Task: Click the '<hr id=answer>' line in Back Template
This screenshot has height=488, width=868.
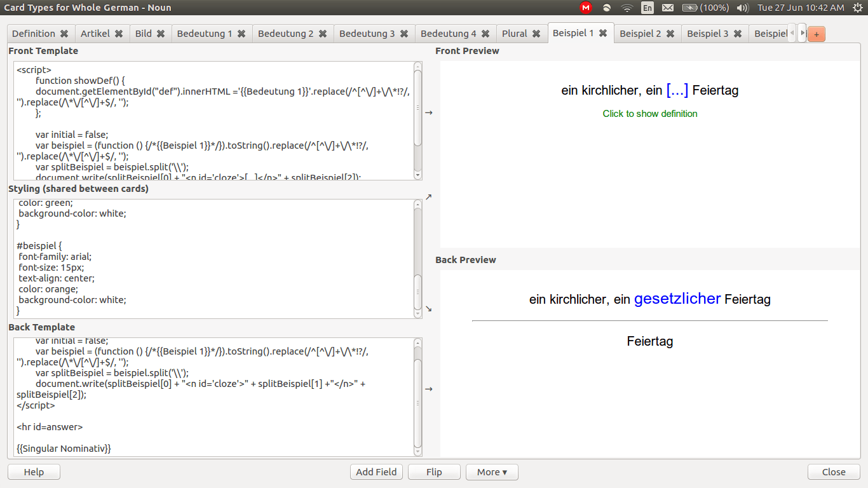Action: (50, 427)
